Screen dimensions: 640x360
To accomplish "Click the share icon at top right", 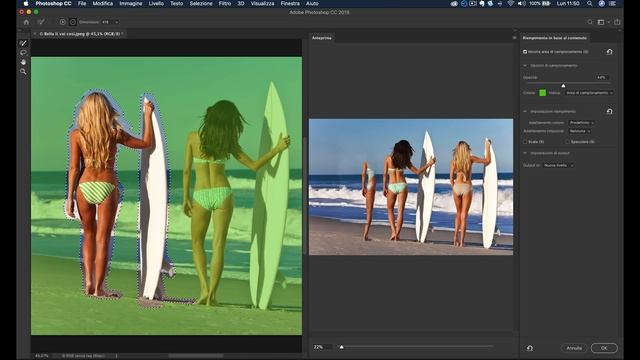I will pos(617,22).
